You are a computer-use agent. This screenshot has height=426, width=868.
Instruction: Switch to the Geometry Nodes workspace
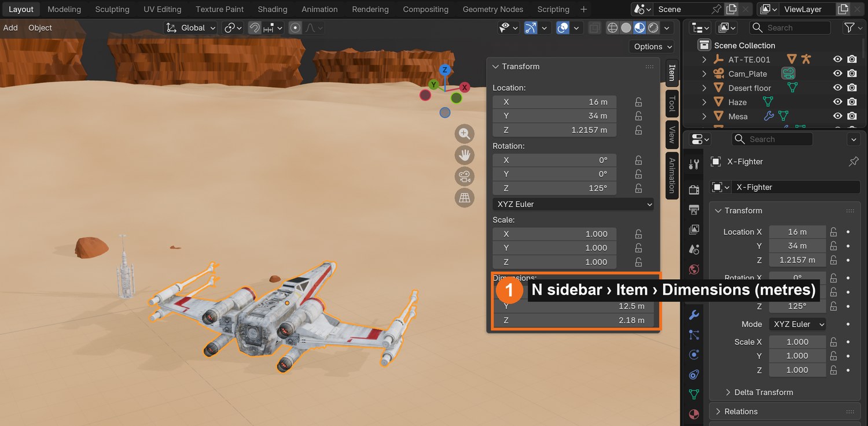[x=493, y=9]
